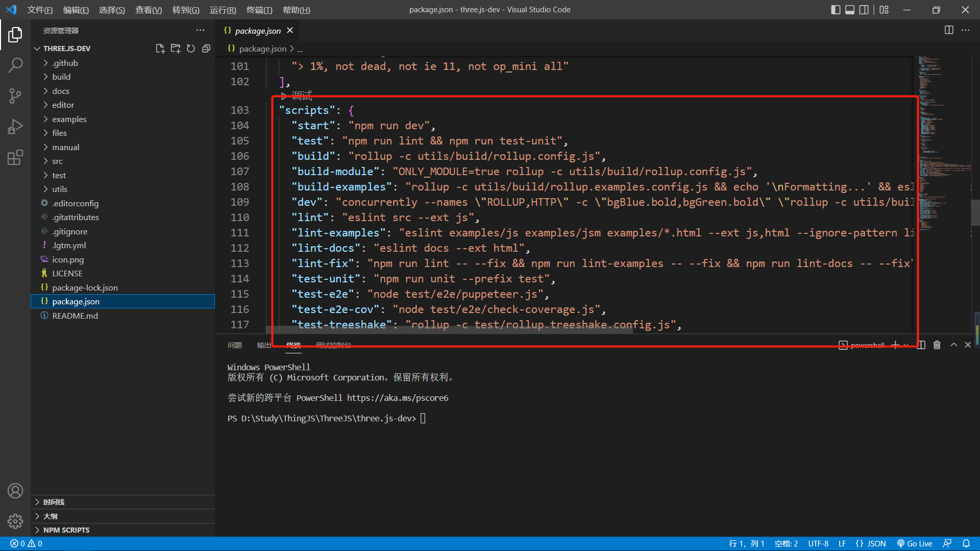Create a new file in THREE.JS-DEV
The height and width of the screenshot is (551, 980).
(x=160, y=49)
